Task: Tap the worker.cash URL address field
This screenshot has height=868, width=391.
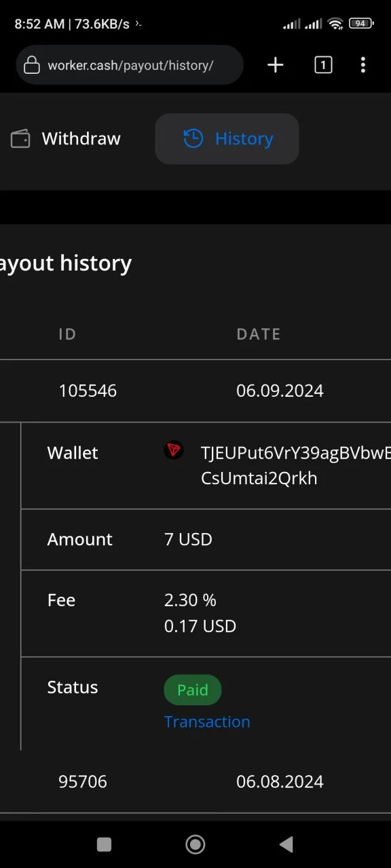Action: 130,65
